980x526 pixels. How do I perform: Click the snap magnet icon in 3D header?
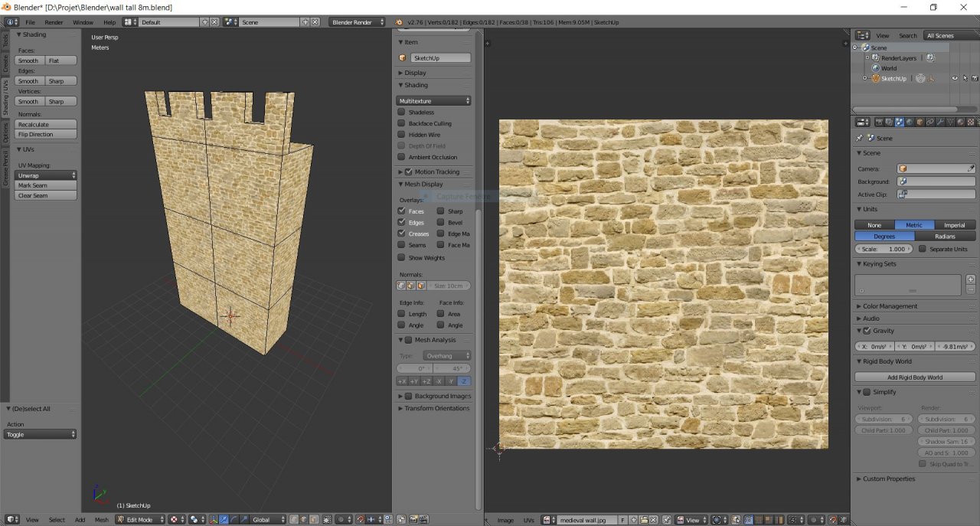(x=360, y=519)
